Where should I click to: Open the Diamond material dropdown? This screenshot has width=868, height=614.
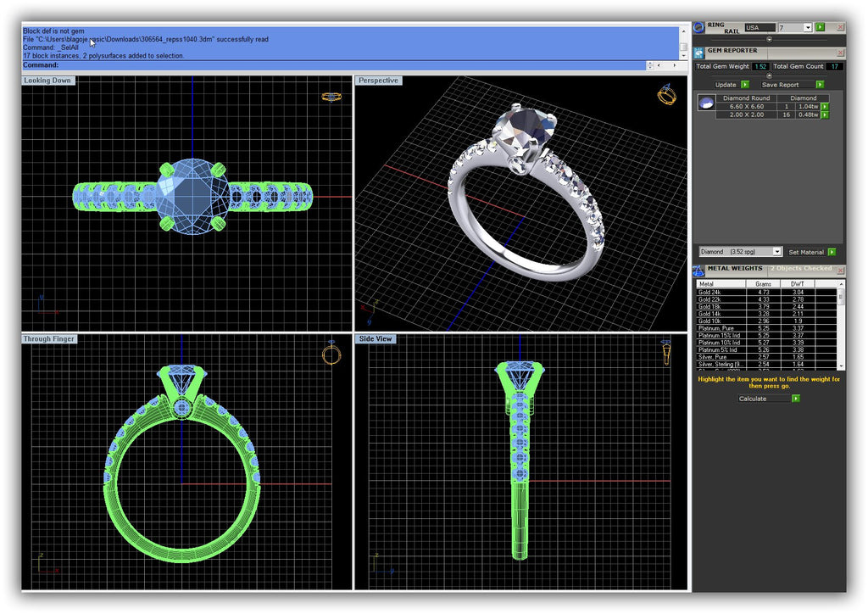pyautogui.click(x=777, y=252)
